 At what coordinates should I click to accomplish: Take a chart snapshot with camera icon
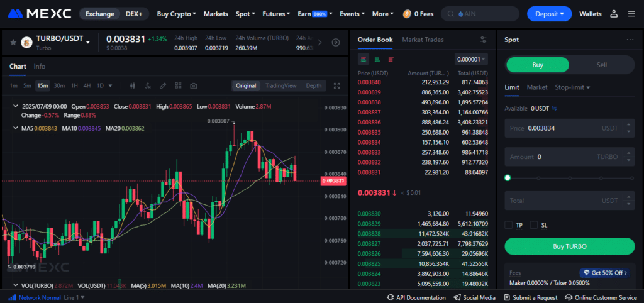pos(194,86)
